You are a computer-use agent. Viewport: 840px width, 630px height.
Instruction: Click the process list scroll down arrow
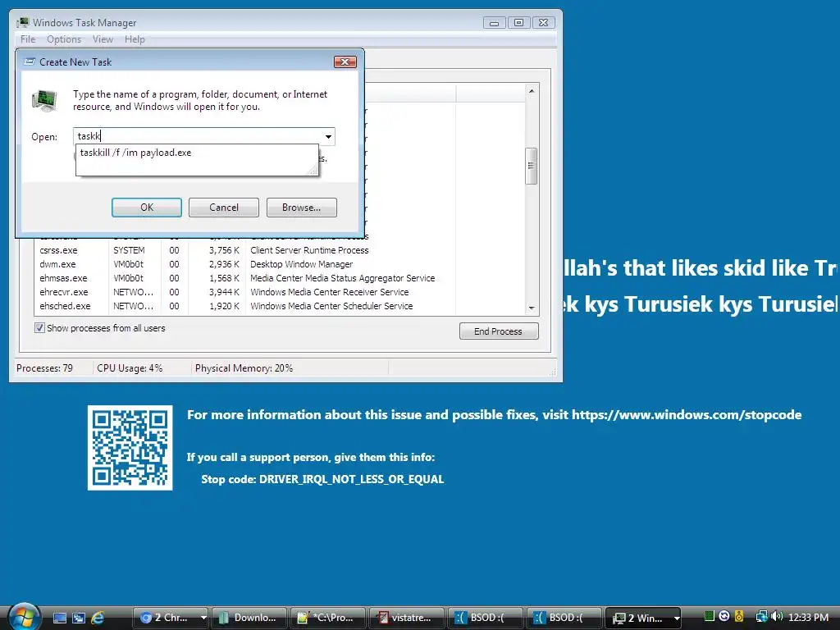click(532, 308)
